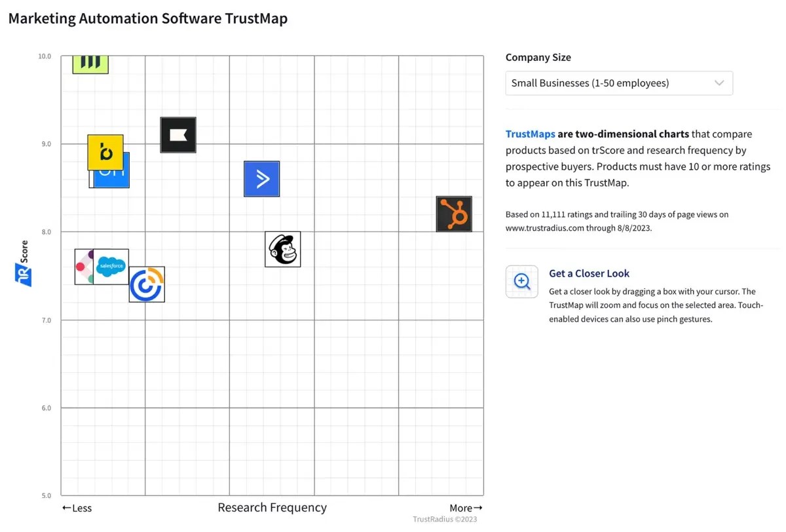
Task: Click the Get a Closer Look heading
Action: pos(589,273)
